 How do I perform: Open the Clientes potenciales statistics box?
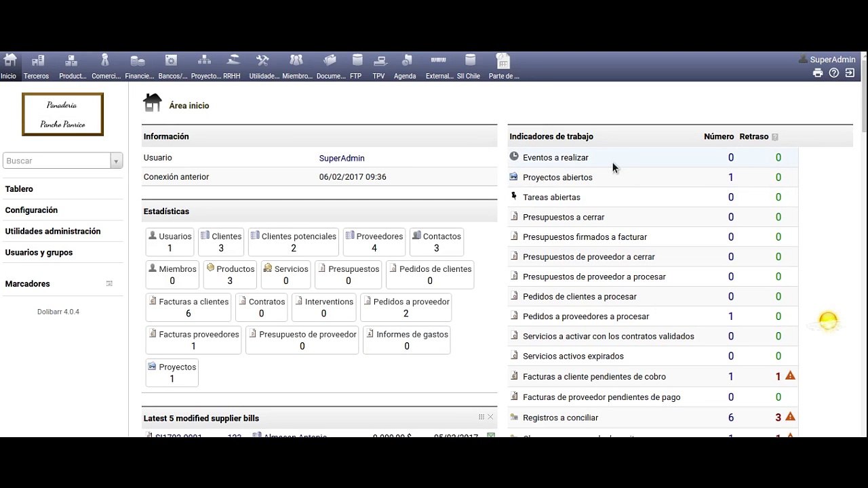(x=294, y=242)
